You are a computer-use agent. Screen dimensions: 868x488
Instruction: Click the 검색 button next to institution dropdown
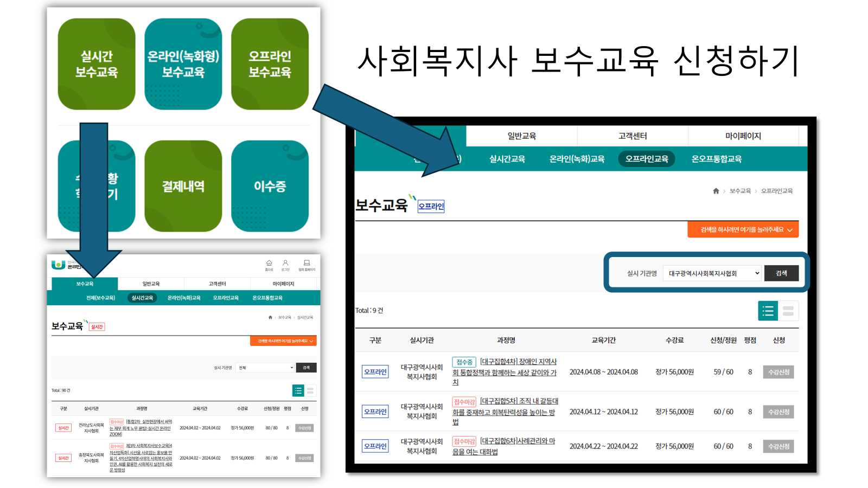(781, 273)
